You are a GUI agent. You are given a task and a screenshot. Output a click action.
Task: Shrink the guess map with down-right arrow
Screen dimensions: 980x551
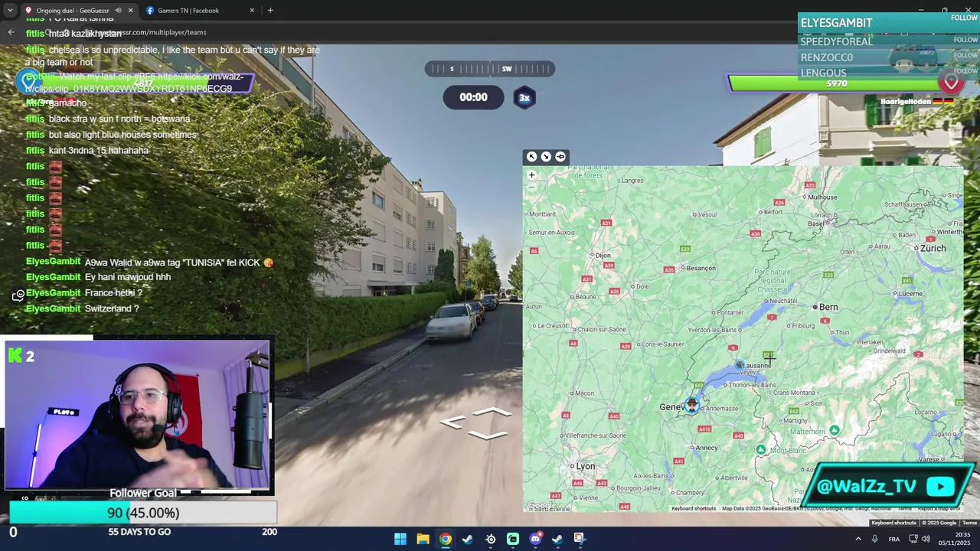point(546,157)
